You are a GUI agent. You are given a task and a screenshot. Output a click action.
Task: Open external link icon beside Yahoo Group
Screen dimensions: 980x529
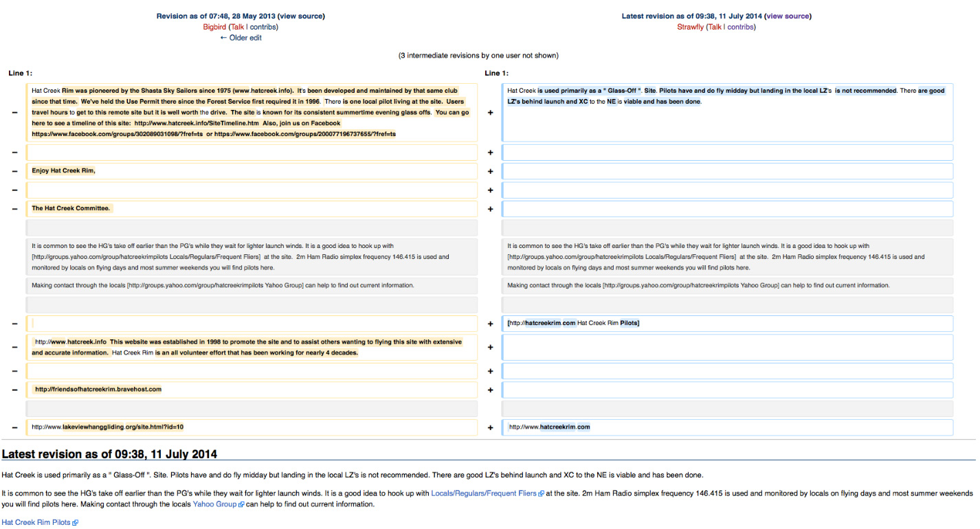(241, 504)
